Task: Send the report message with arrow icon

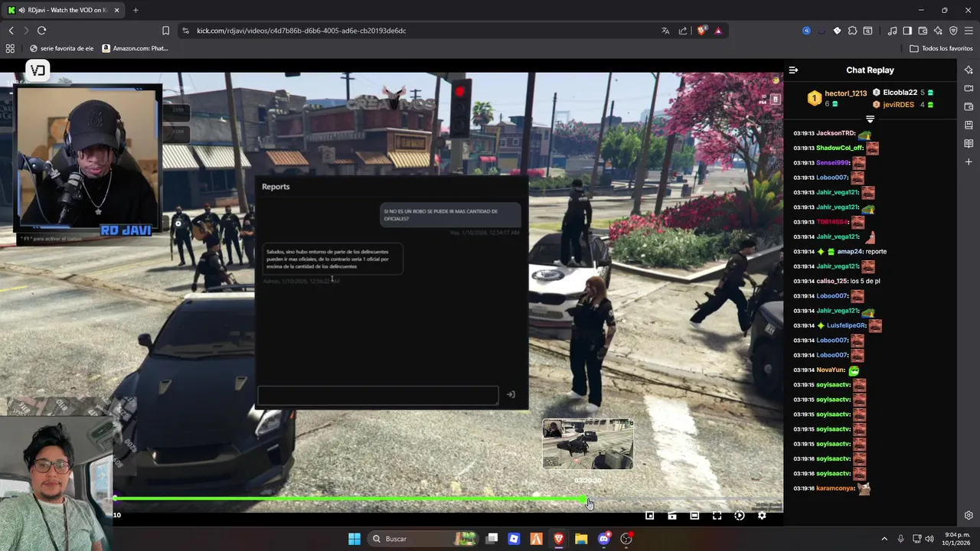Action: [x=511, y=395]
